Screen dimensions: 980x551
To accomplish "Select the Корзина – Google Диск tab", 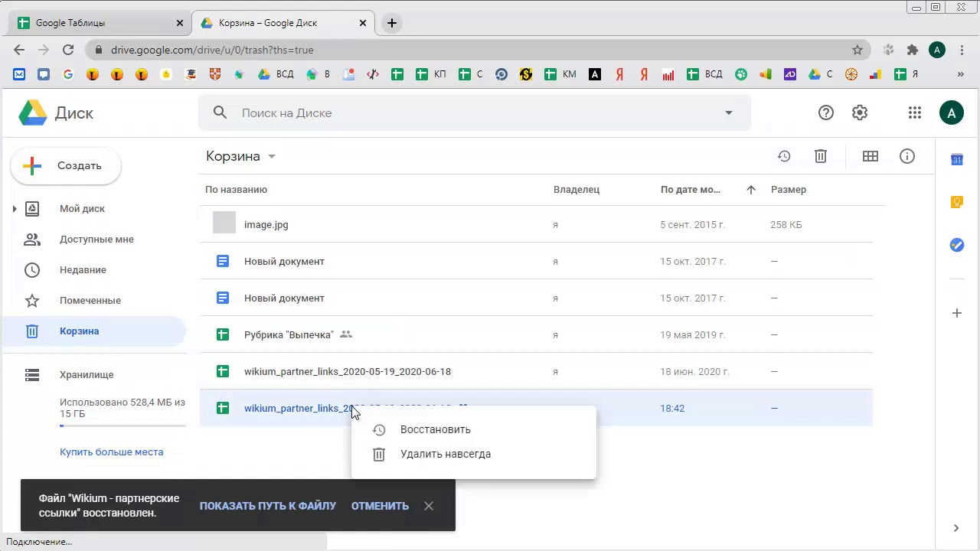I will pos(283,23).
